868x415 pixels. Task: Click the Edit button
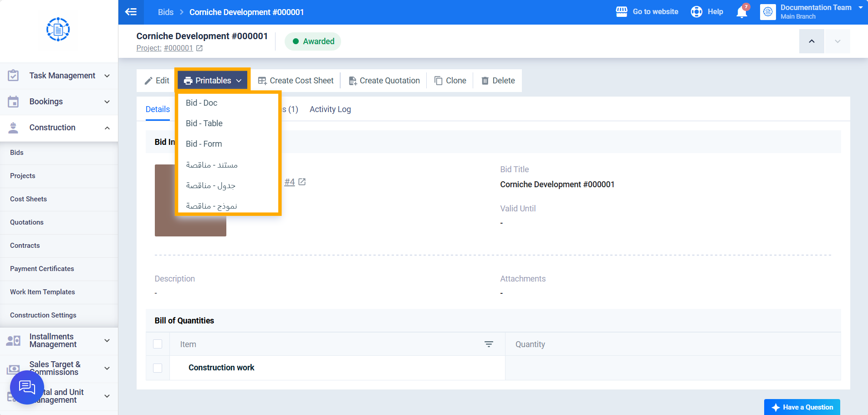pyautogui.click(x=157, y=81)
